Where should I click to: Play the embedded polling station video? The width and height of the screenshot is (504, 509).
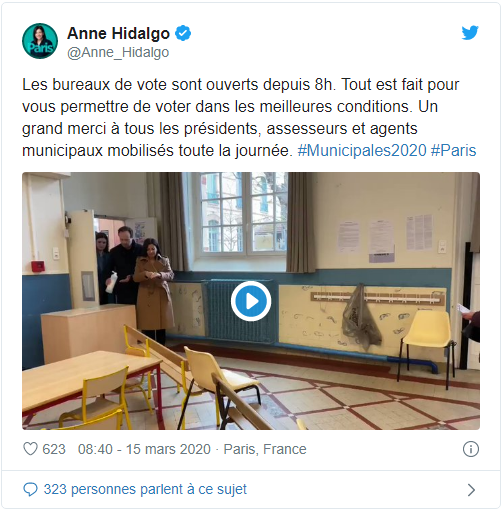pyautogui.click(x=251, y=301)
